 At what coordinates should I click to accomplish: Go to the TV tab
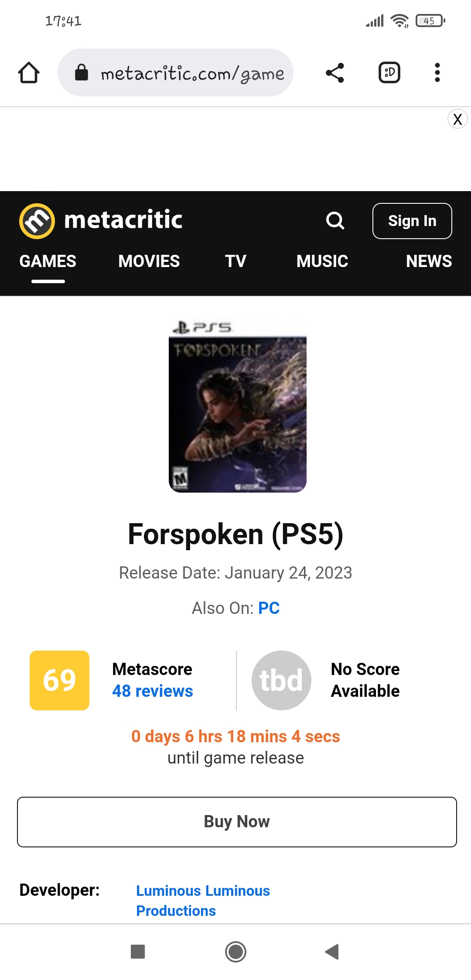(x=235, y=261)
